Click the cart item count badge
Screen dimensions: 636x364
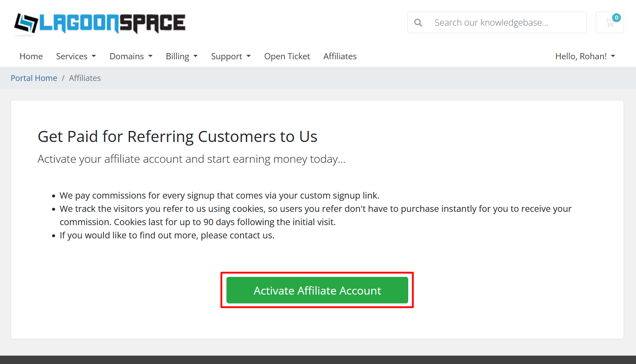616,18
